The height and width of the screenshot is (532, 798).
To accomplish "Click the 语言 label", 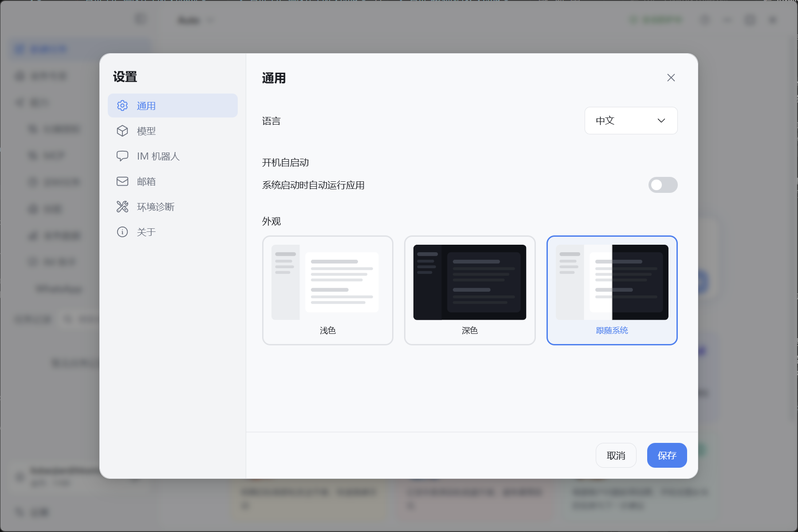I will [271, 121].
